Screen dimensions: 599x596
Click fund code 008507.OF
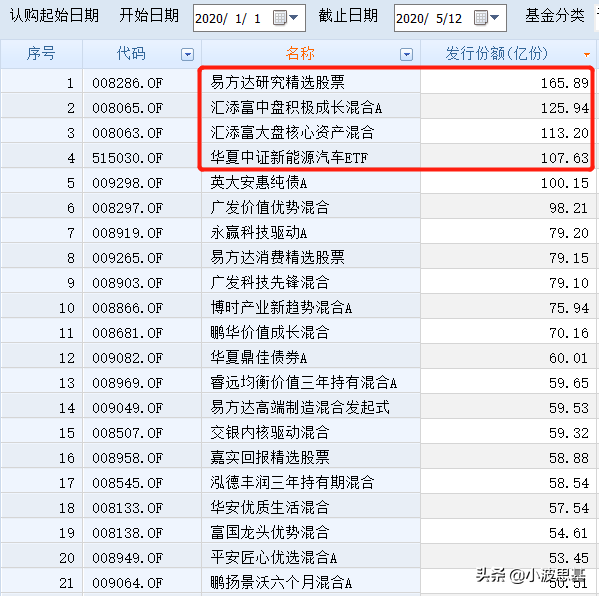coord(128,433)
